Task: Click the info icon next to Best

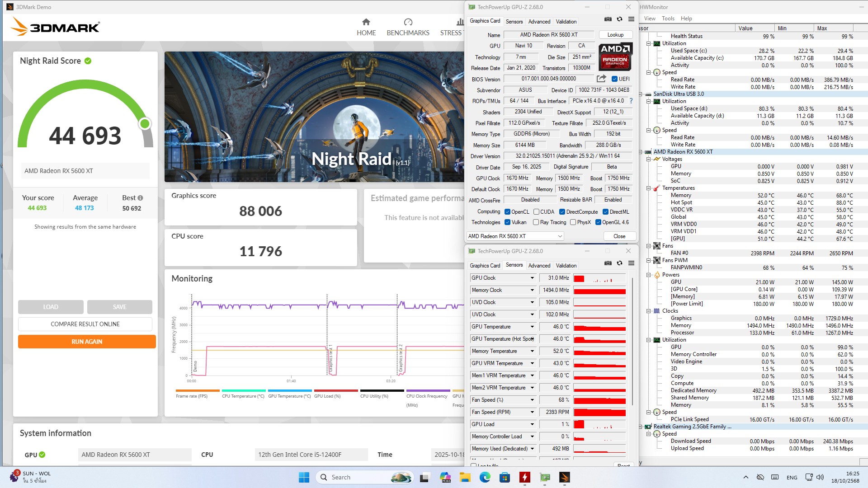Action: click(x=140, y=198)
